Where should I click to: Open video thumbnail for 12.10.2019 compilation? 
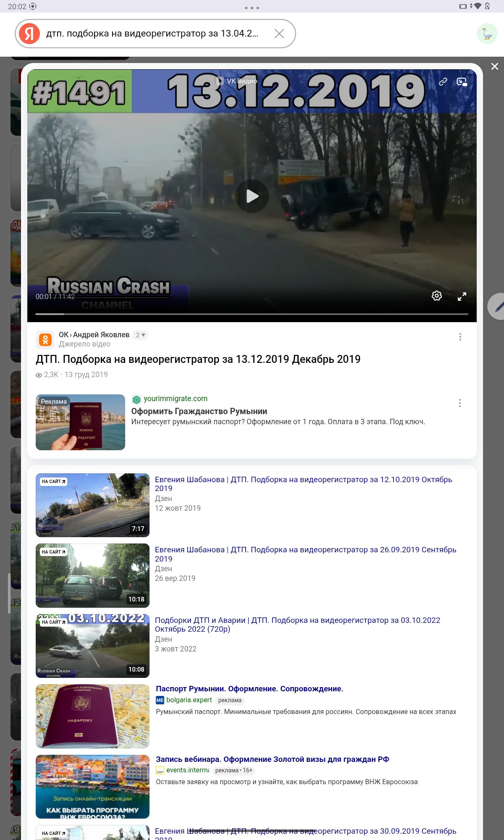[92, 505]
